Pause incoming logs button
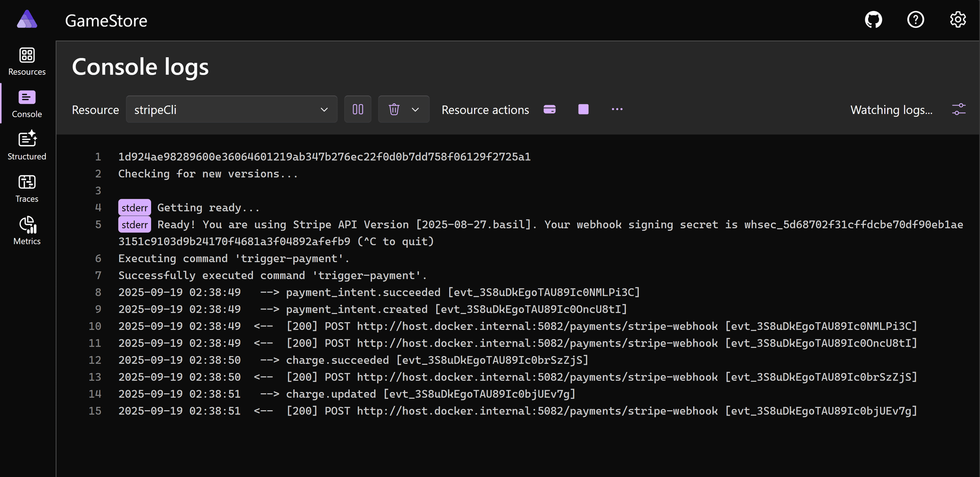The image size is (980, 477). point(358,110)
